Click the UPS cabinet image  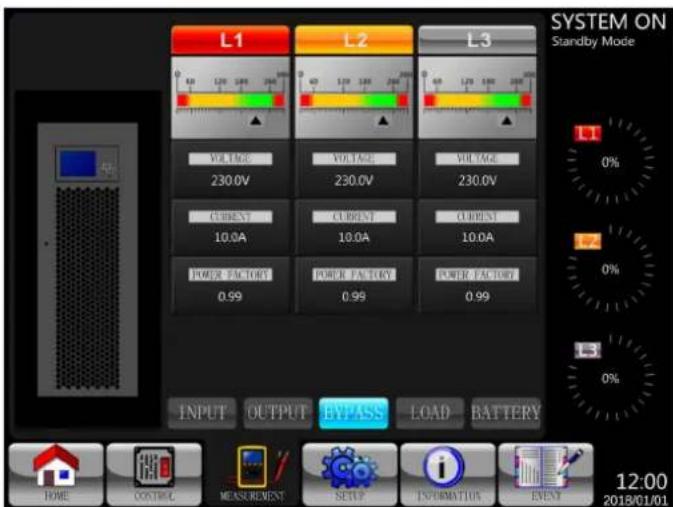point(88,260)
